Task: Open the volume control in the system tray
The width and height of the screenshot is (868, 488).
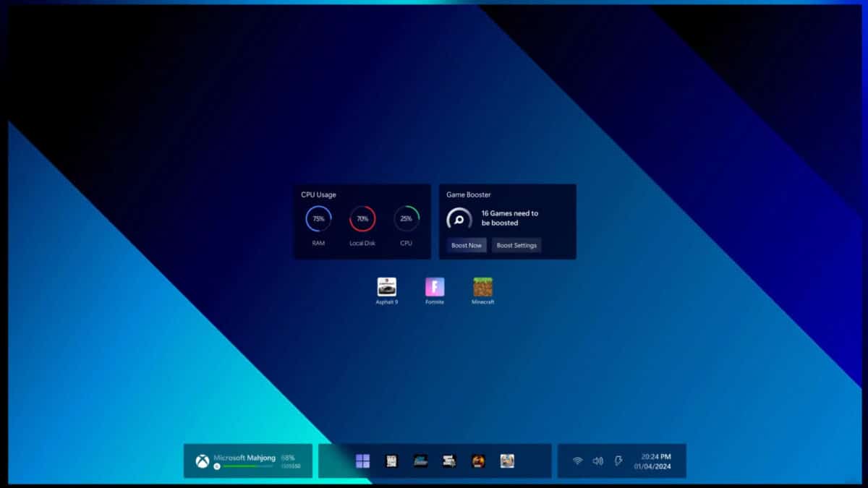Action: pos(597,458)
